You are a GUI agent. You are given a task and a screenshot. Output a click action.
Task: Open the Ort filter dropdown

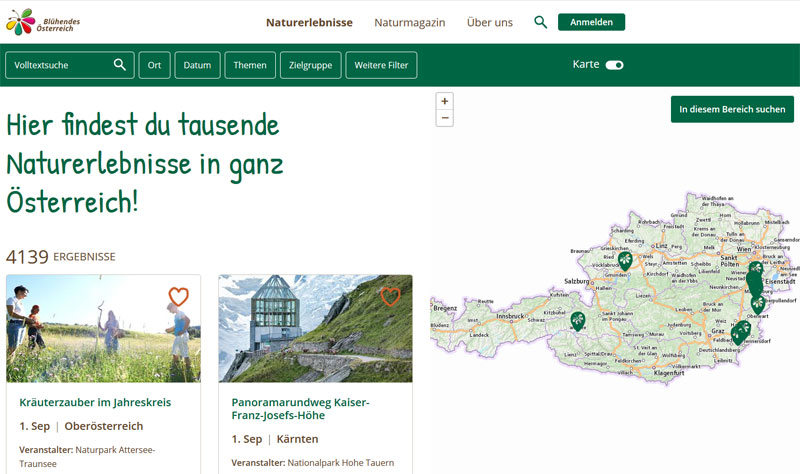pos(155,65)
